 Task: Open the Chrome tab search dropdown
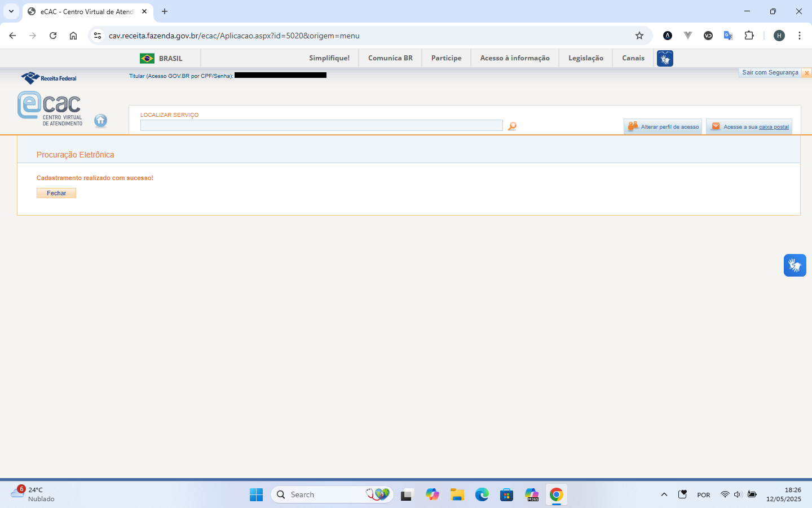[x=11, y=11]
